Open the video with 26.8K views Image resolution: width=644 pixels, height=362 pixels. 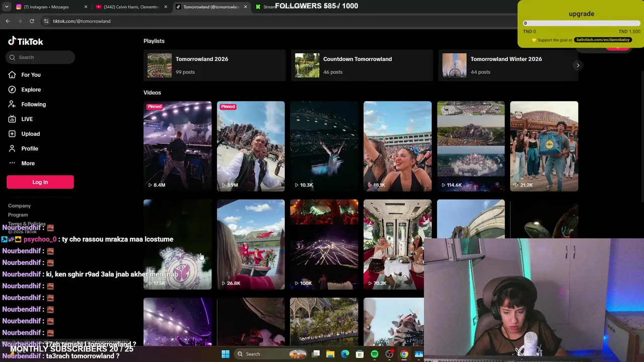tap(251, 244)
